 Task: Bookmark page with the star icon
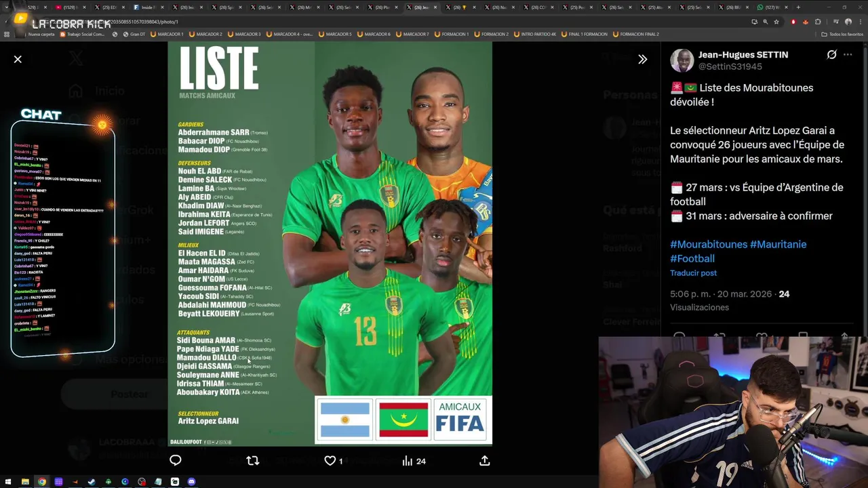tap(776, 22)
